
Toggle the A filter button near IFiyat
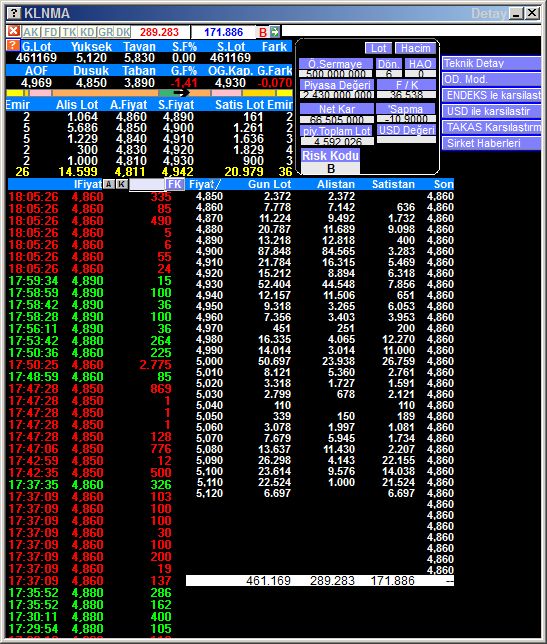coord(109,184)
